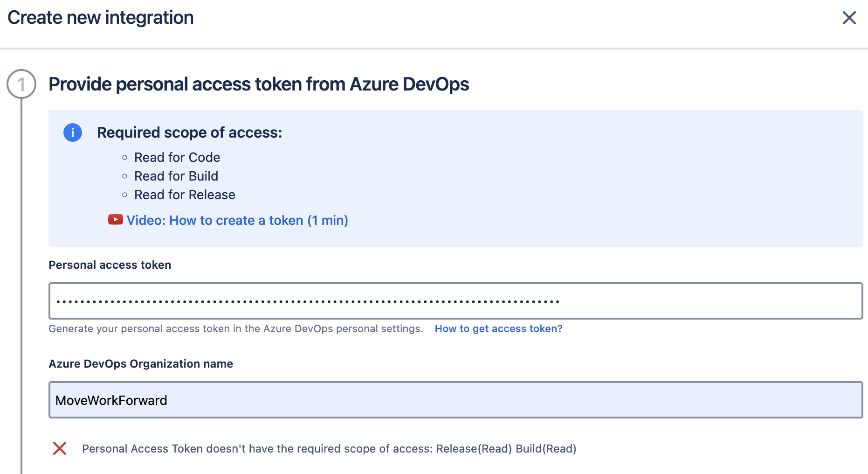
Task: Click the Organization name field containing MoveWorkForward
Action: (455, 400)
